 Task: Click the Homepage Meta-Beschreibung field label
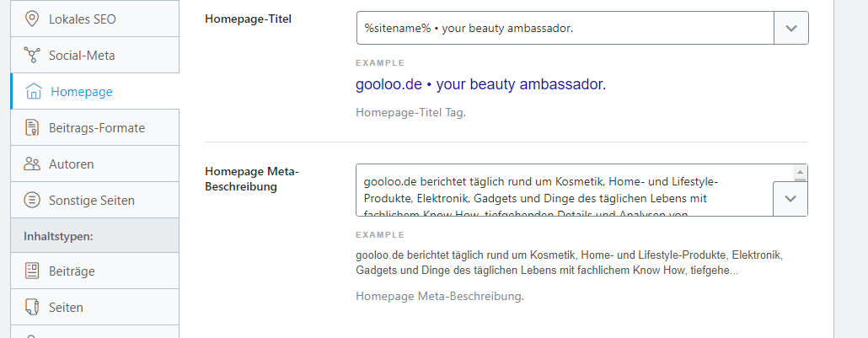(x=252, y=179)
